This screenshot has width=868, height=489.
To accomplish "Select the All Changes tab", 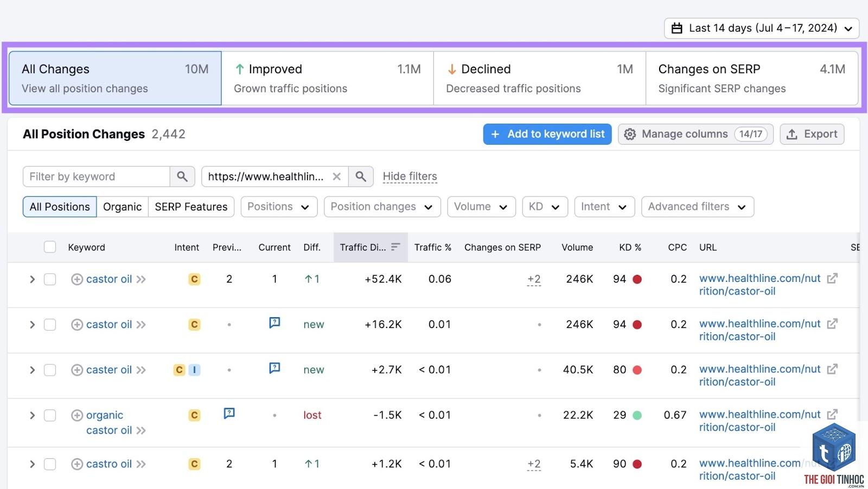I will (115, 78).
